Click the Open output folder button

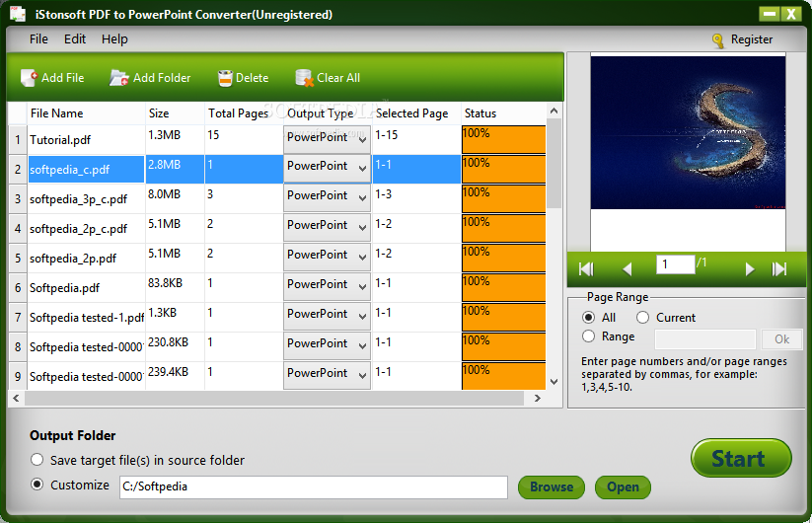623,487
